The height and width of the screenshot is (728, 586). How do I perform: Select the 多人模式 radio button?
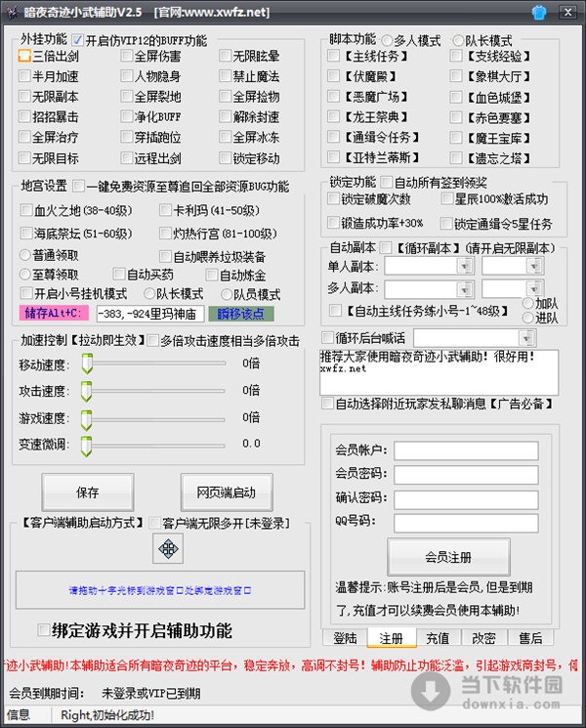coord(387,40)
